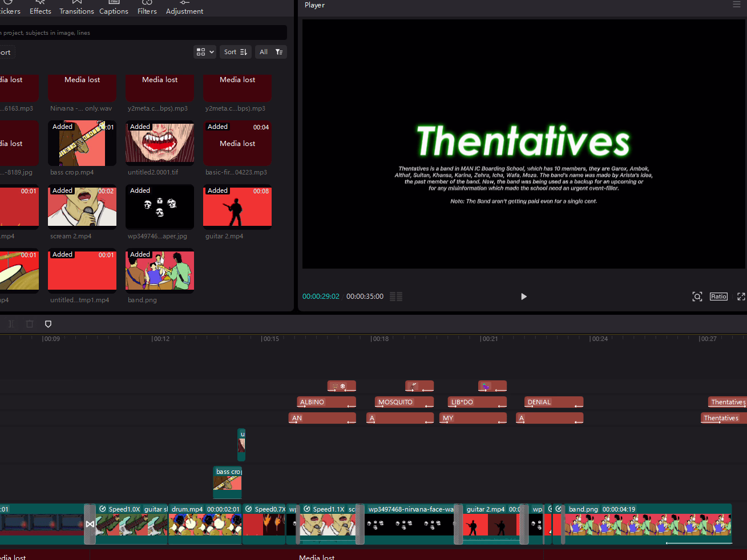747x560 pixels.
Task: Expand the grid view layout dropdown
Action: [x=205, y=52]
